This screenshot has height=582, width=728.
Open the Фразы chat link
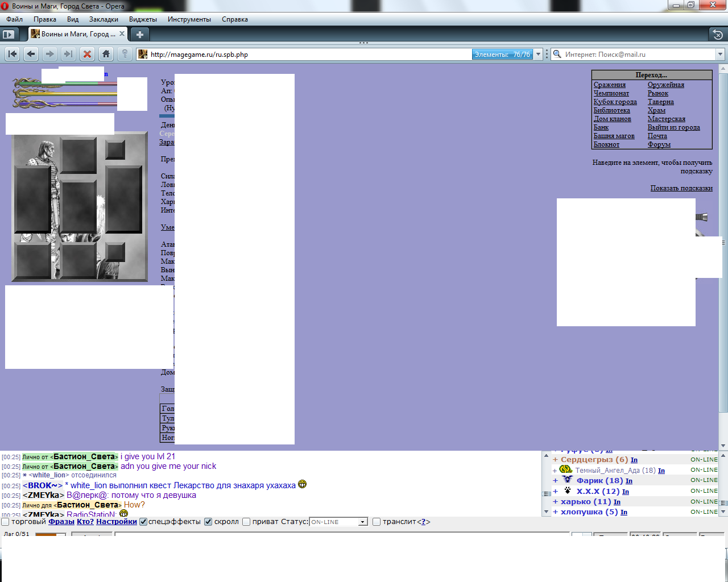coord(61,522)
